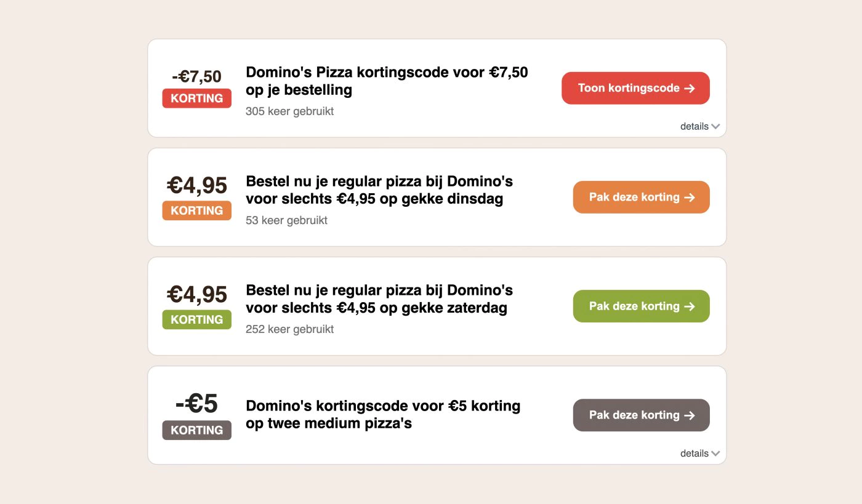862x504 pixels.
Task: Open the 'Domino's Pizza kortingscode voor €7,50' title
Action: [x=387, y=81]
